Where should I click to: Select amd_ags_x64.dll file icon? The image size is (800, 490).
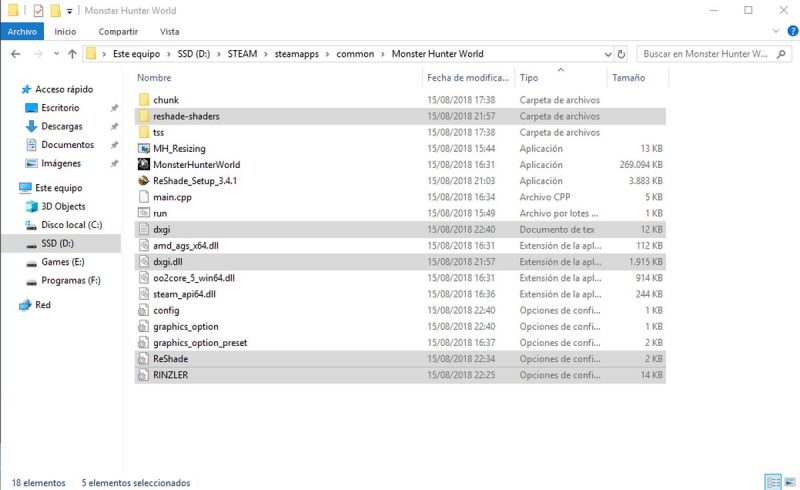(144, 246)
